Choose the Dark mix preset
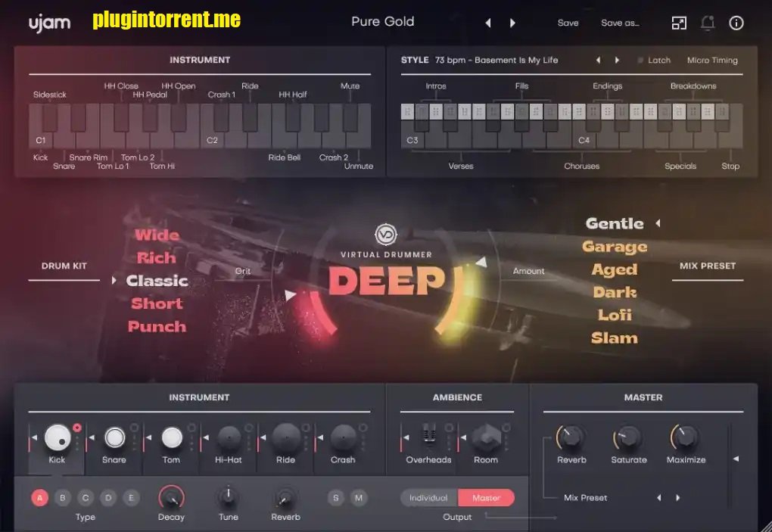 point(615,292)
